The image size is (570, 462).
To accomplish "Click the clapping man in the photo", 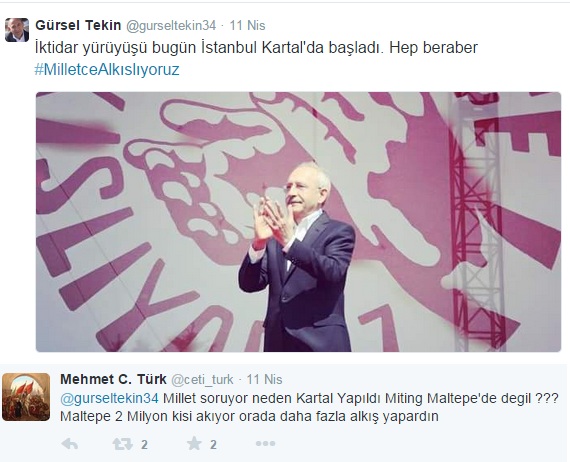I will [x=296, y=258].
